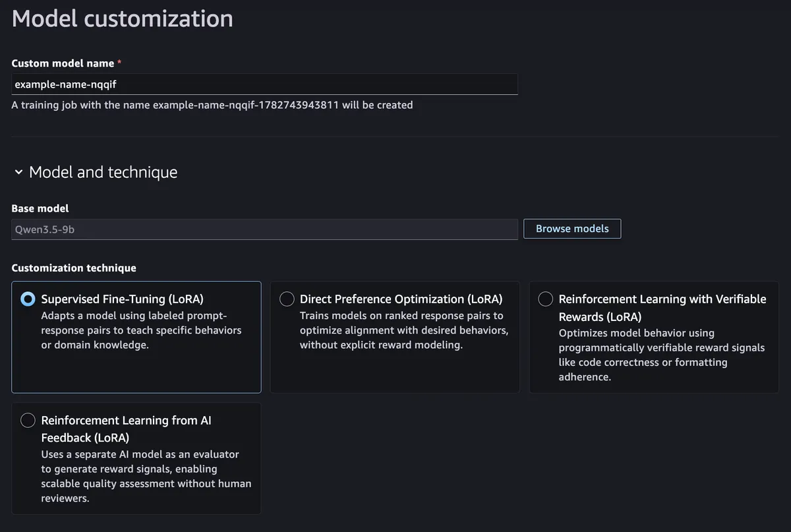Click the Qwen3.5-9b base model field
Viewport: 791px width, 532px height.
coord(264,229)
